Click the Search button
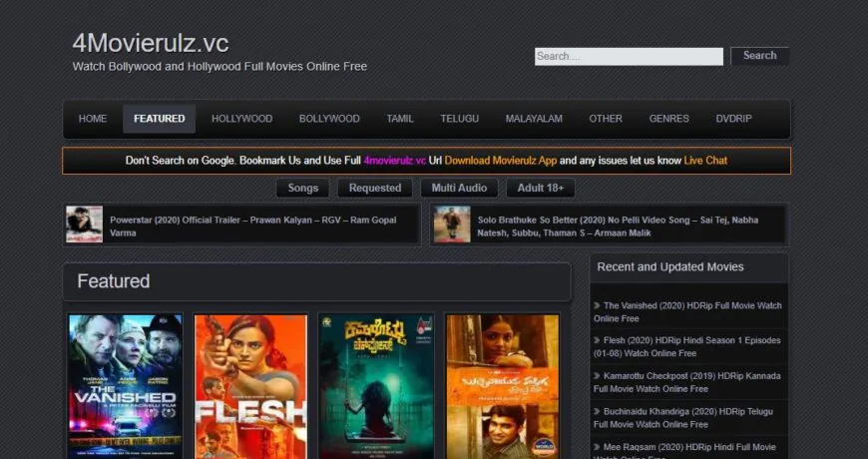Viewport: 868px width, 459px height. (759, 56)
